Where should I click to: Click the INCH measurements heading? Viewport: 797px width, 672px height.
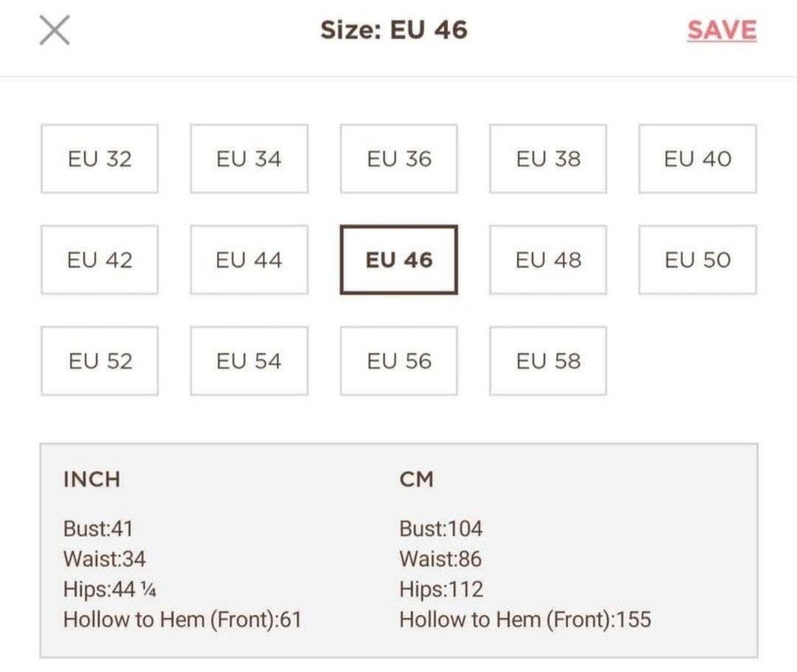tap(92, 479)
